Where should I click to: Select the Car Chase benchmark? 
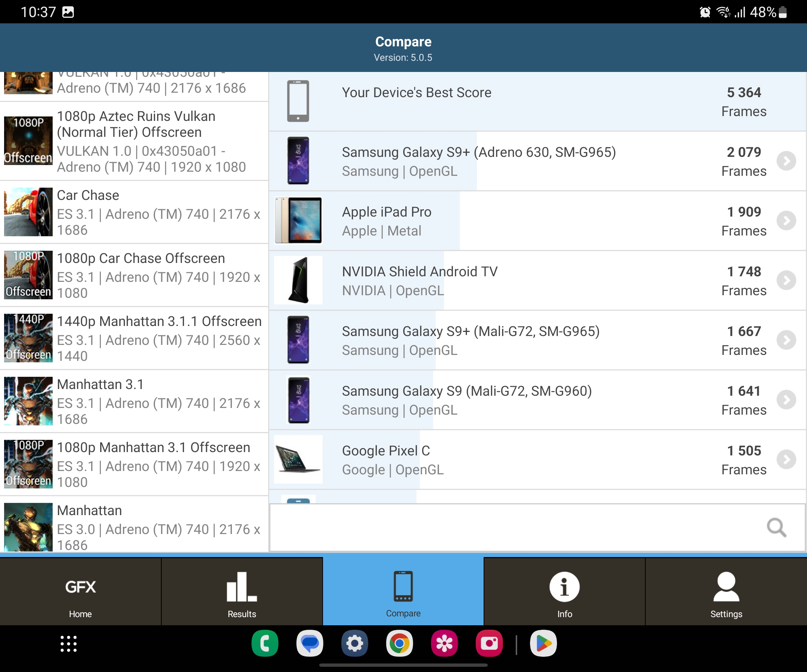[x=134, y=212]
